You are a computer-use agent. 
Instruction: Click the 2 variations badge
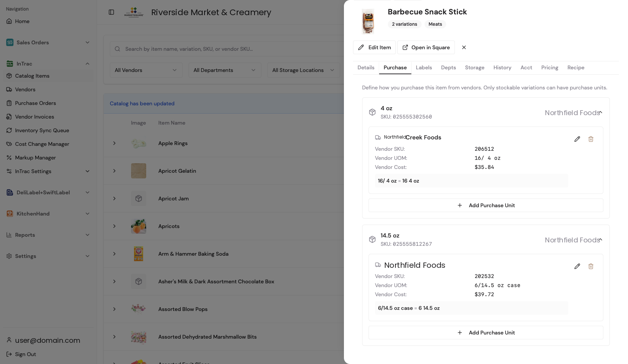tap(405, 24)
